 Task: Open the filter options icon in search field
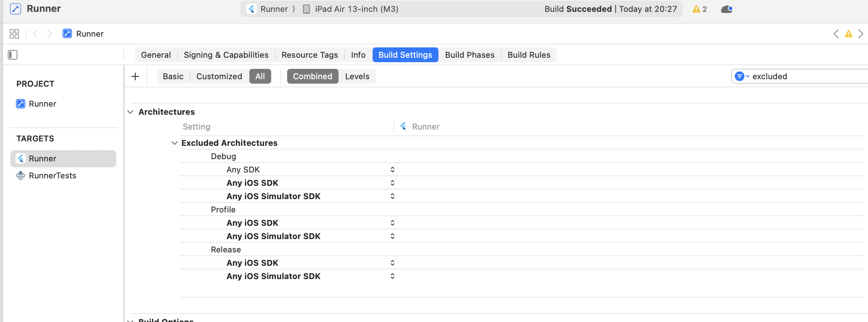(x=741, y=76)
